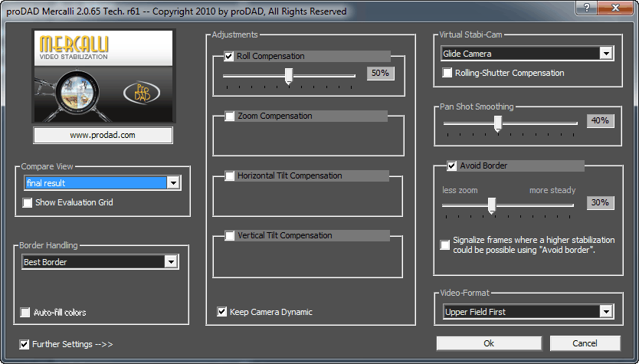Enable Vertical Tilt Compensation checkbox
This screenshot has width=639, height=364.
pyautogui.click(x=230, y=235)
